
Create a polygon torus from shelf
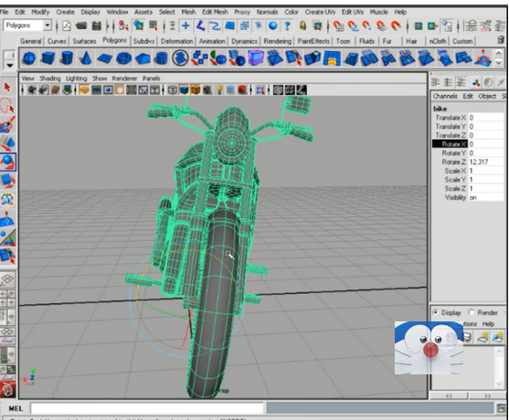[123, 58]
